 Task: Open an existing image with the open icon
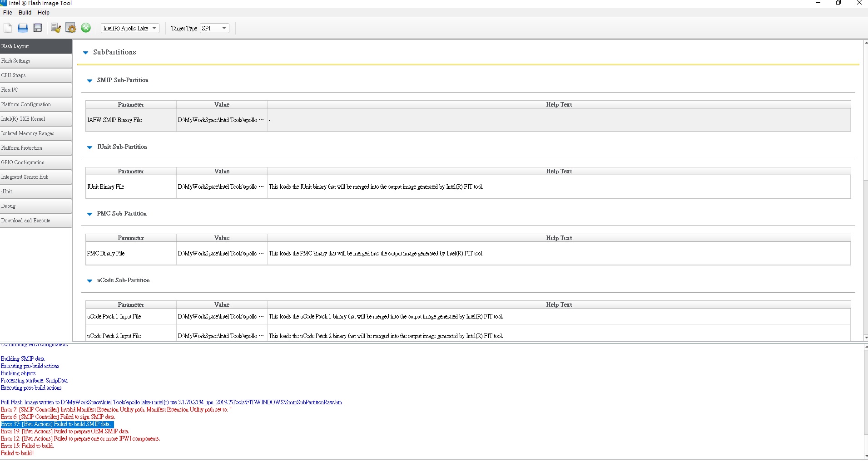(22, 28)
